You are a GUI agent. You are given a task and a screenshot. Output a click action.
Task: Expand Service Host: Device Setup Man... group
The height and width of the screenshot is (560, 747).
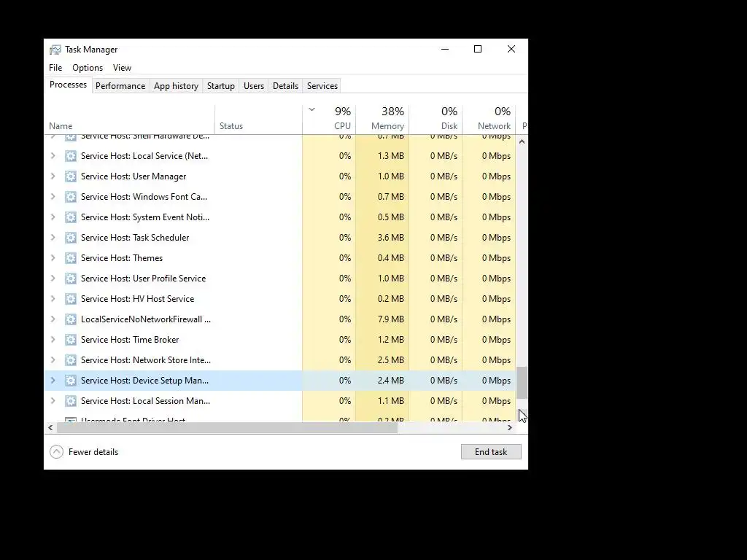pyautogui.click(x=53, y=381)
